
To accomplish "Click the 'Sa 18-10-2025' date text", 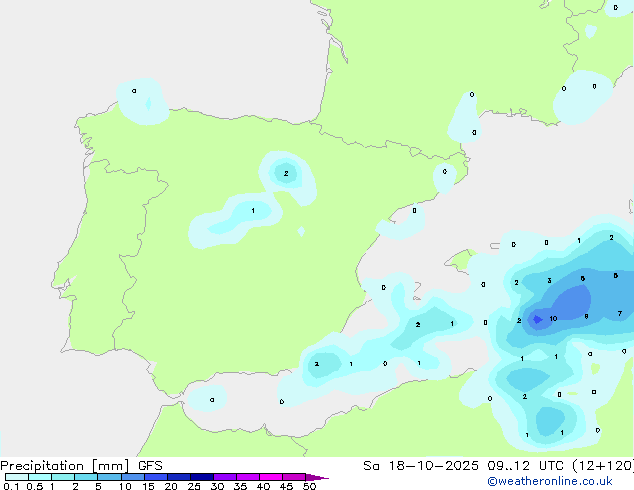I will pyautogui.click(x=421, y=466).
